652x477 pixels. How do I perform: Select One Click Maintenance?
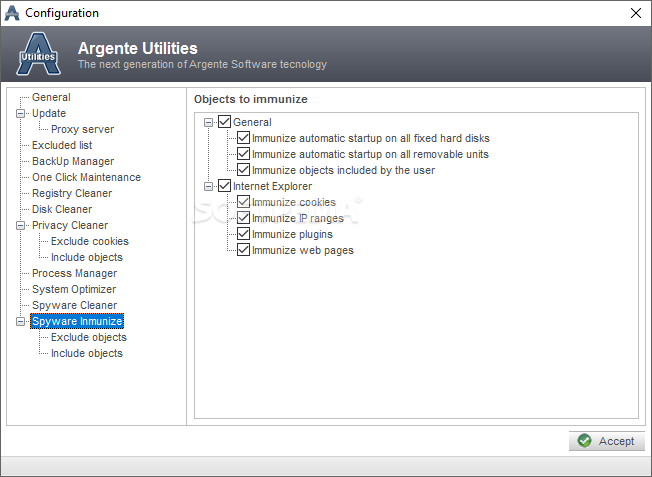click(x=86, y=177)
